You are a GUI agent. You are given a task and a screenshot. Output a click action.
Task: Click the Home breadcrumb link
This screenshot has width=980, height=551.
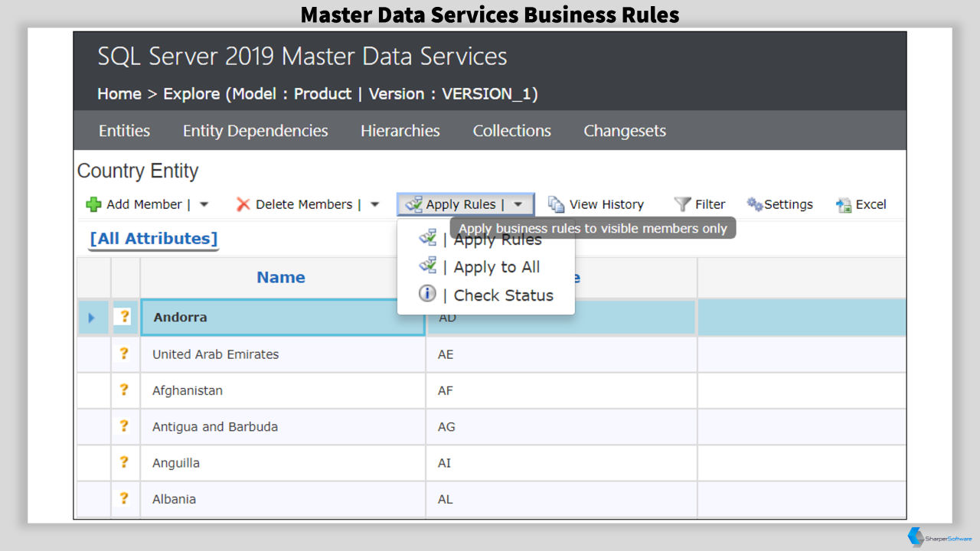point(119,94)
